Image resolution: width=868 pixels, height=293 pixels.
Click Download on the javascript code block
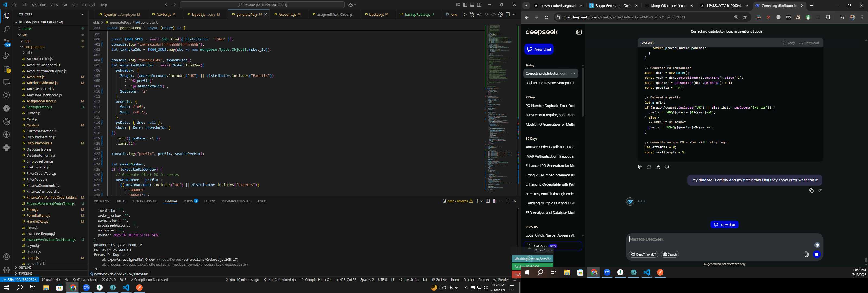pos(809,43)
